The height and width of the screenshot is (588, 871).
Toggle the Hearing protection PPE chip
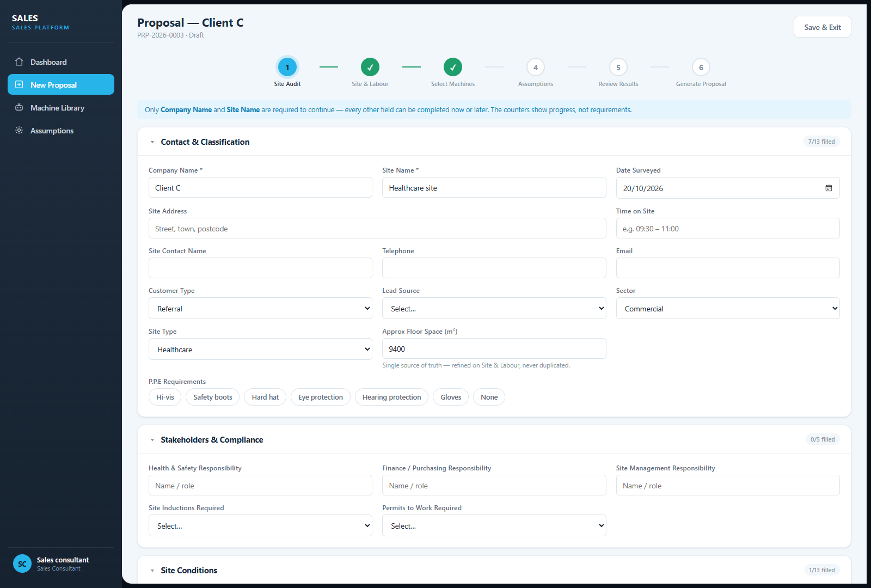tap(392, 397)
